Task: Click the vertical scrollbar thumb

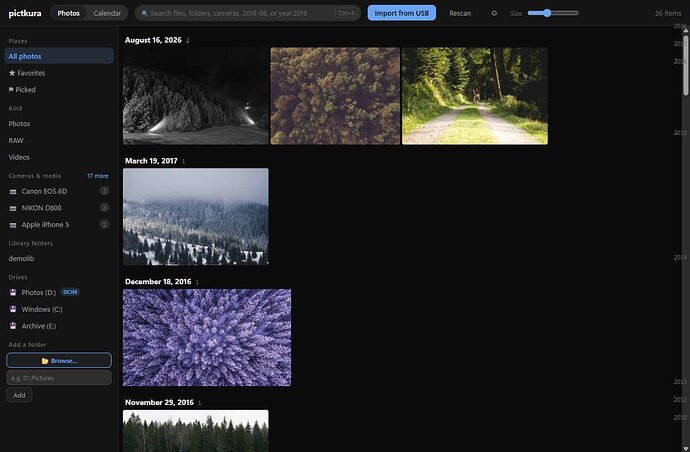Action: coord(686,65)
